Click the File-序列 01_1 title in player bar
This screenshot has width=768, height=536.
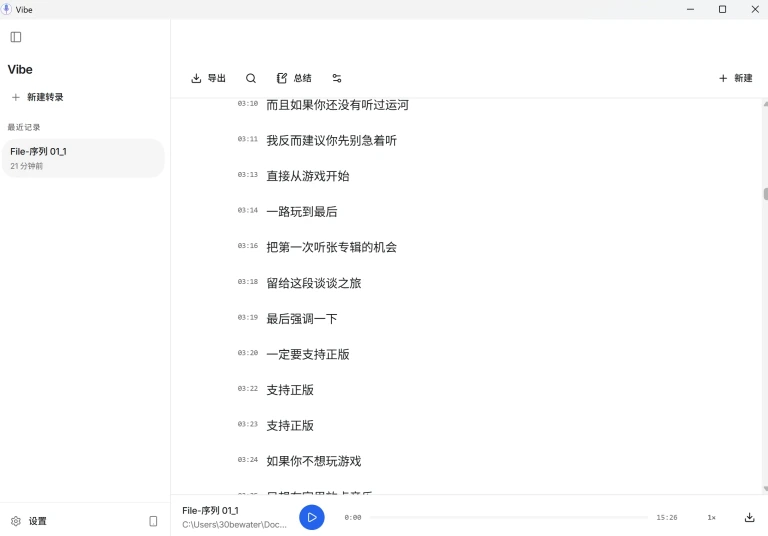coord(210,511)
